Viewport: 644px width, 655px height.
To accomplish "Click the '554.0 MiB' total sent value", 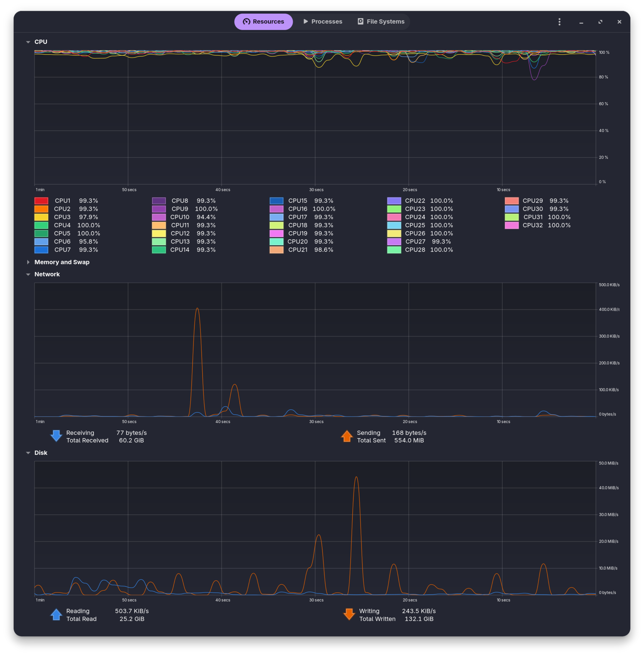I will click(x=409, y=440).
